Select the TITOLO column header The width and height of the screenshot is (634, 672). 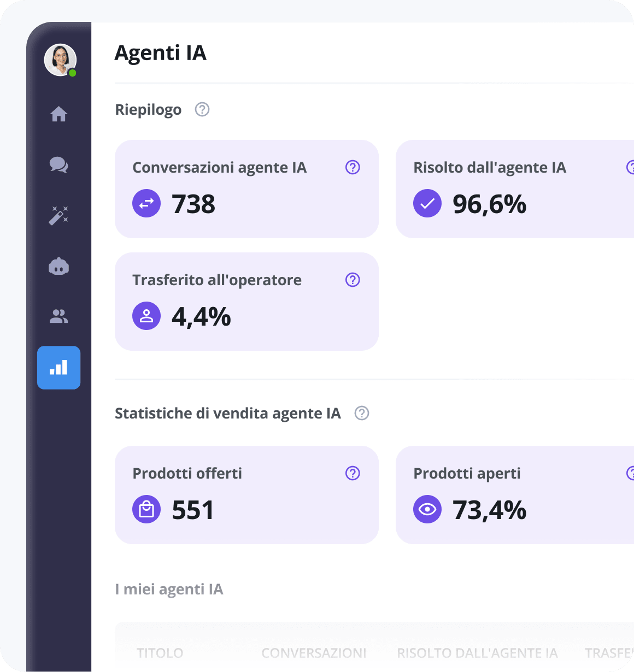point(160,653)
